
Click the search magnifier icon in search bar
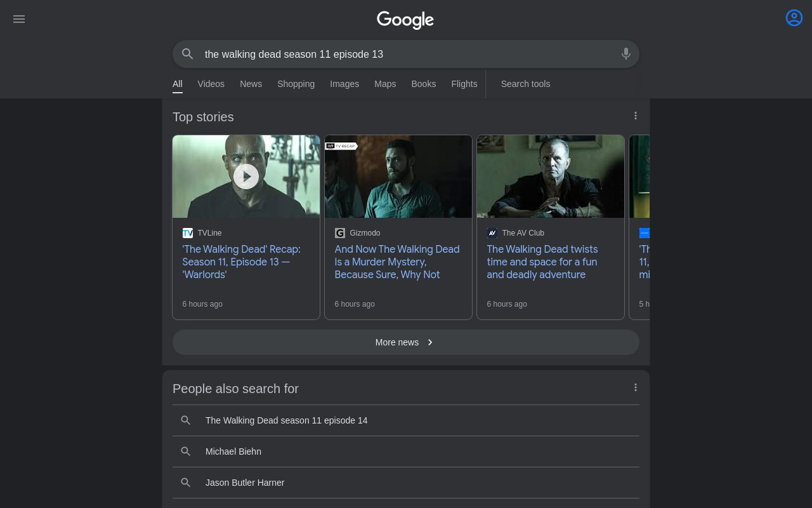(187, 54)
